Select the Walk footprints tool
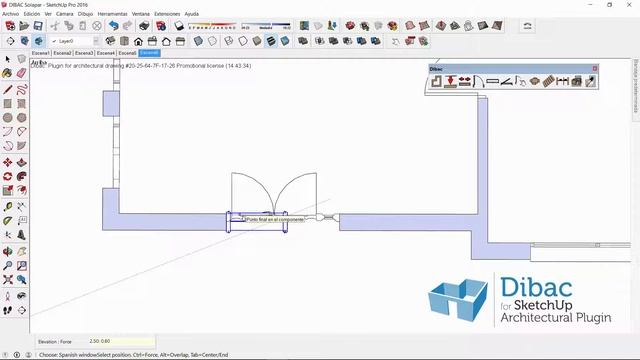Screen dimensions: 640x360 pos(7,311)
